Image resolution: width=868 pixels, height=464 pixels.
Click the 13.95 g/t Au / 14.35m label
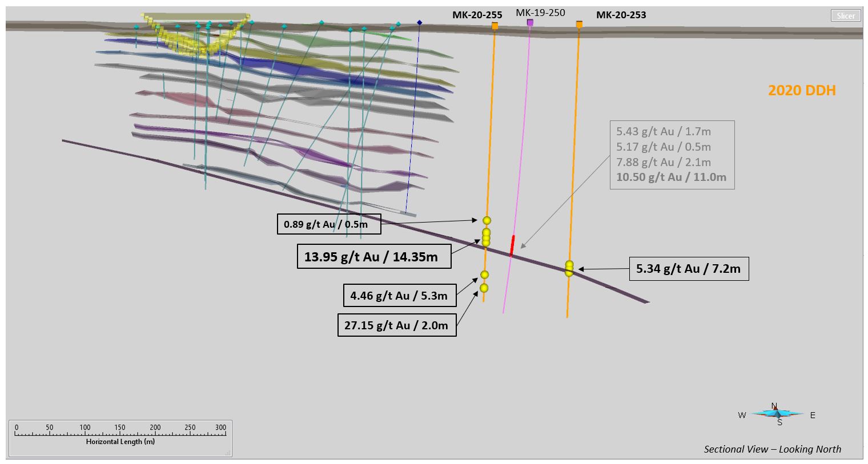(374, 256)
